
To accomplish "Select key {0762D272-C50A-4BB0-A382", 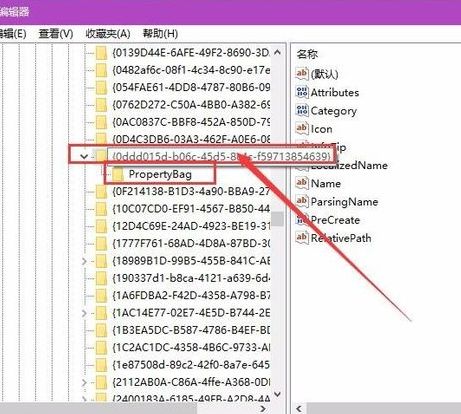I will pyautogui.click(x=191, y=105).
